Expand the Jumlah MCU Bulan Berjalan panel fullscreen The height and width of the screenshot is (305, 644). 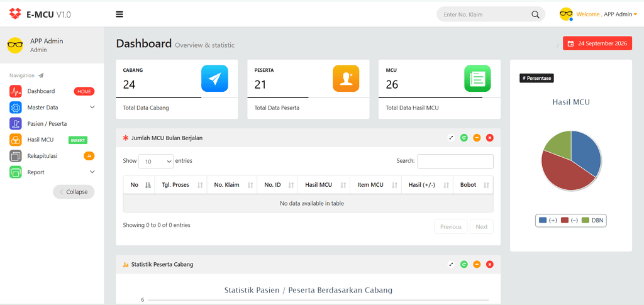452,138
